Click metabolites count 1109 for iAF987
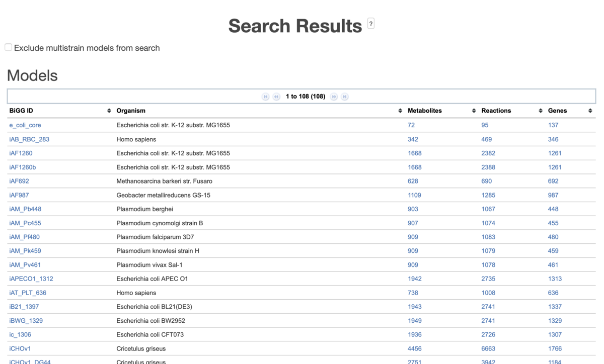604x364 pixels. (414, 195)
